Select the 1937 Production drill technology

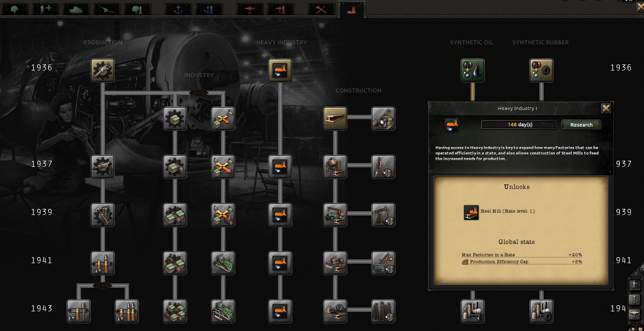coord(103,167)
